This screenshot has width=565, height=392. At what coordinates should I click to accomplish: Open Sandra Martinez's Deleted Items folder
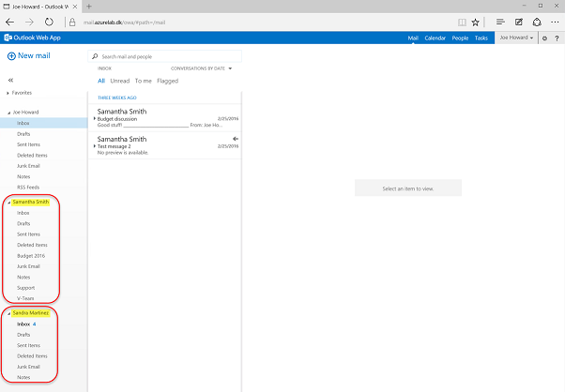(32, 355)
